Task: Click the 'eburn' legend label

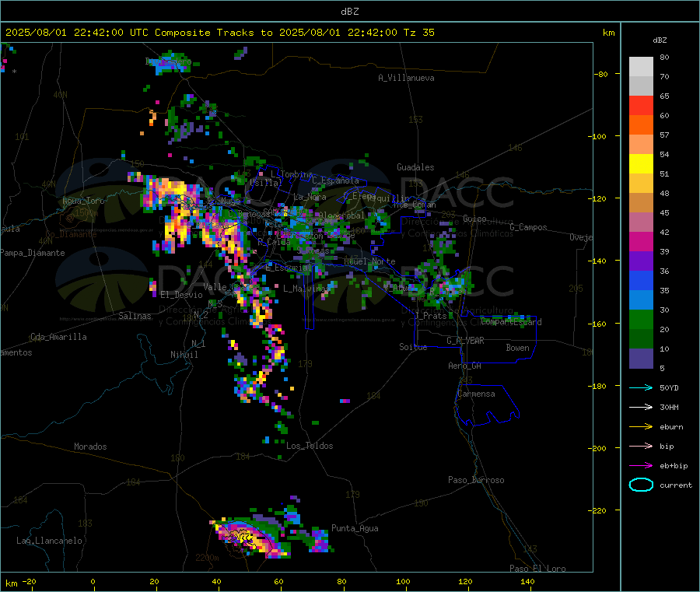Action: click(x=671, y=427)
